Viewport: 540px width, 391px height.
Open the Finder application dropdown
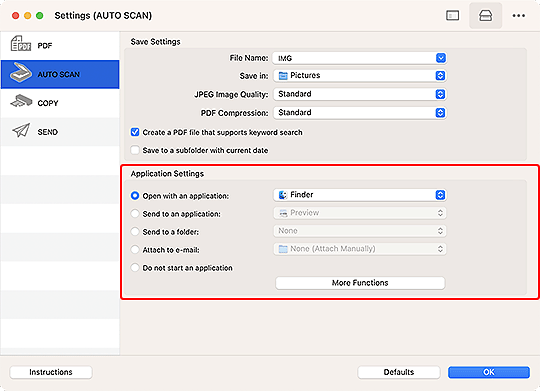coord(360,195)
